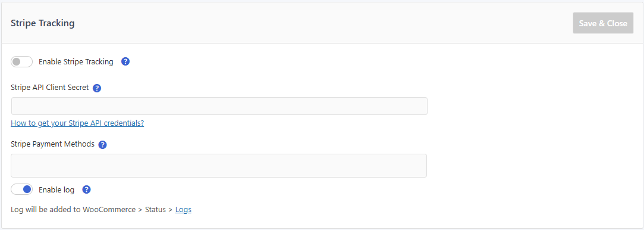Follow the Logs link
Image resolution: width=644 pixels, height=230 pixels.
coord(183,209)
